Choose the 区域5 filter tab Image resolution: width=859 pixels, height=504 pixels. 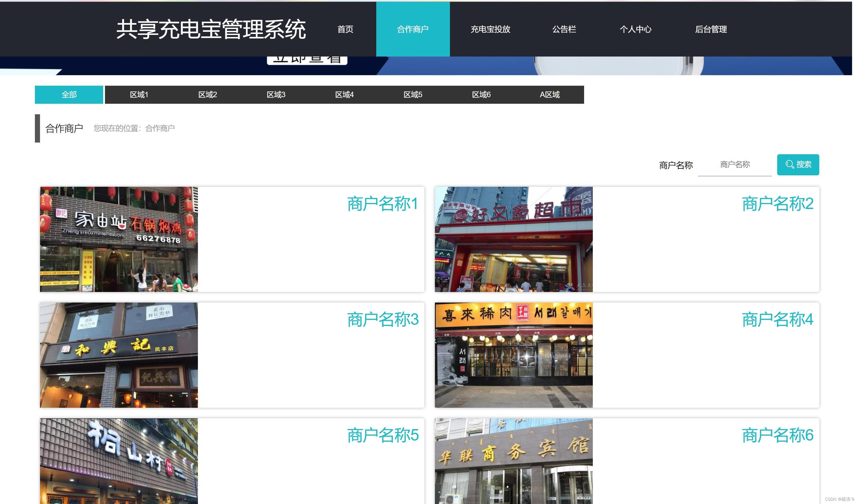(413, 95)
